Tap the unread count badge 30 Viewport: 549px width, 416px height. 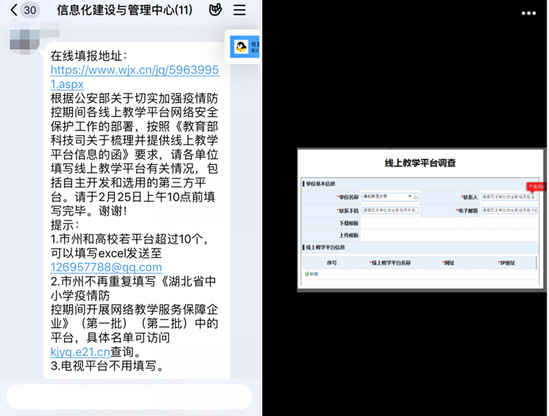(30, 10)
